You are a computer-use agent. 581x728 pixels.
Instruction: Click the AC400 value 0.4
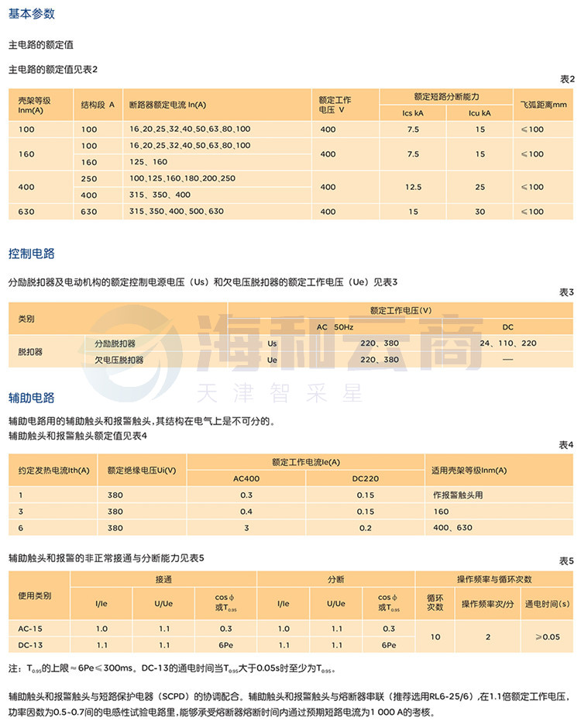[x=246, y=512]
